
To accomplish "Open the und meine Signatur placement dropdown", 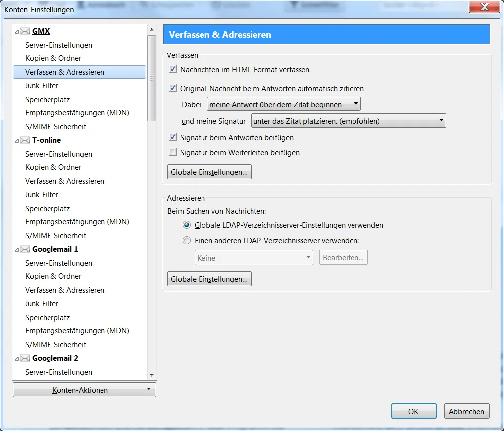I will tap(348, 121).
